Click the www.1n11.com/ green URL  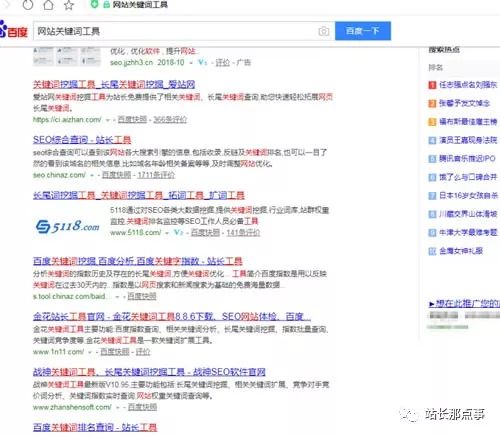[x=58, y=351]
